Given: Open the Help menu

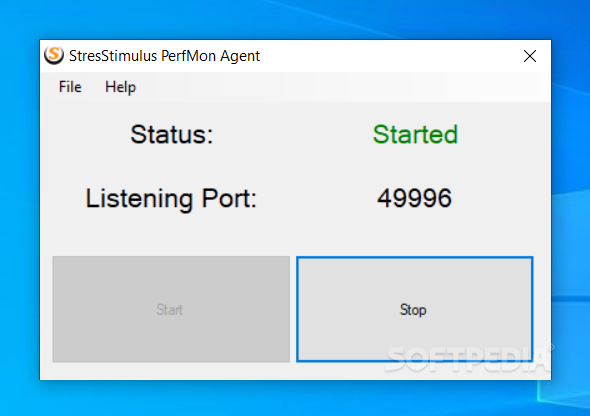Looking at the screenshot, I should pos(120,87).
